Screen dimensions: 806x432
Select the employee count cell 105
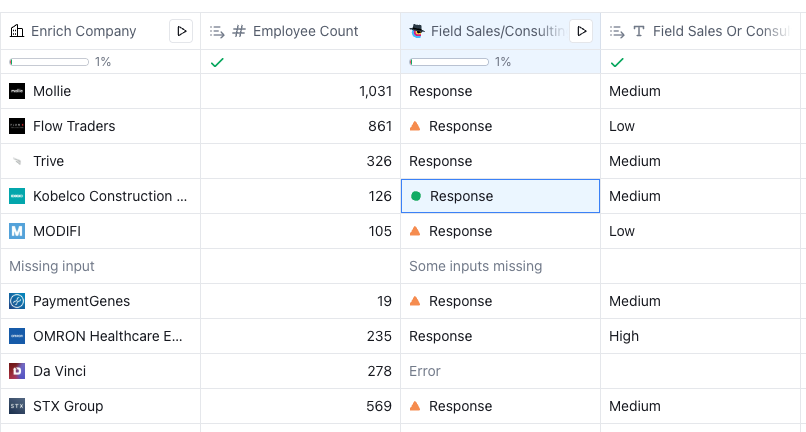300,231
